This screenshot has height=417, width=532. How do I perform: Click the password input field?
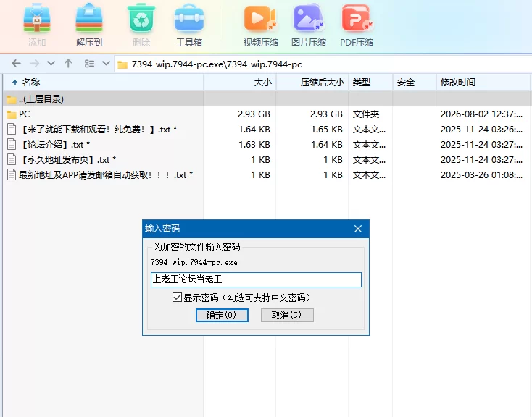(x=256, y=279)
